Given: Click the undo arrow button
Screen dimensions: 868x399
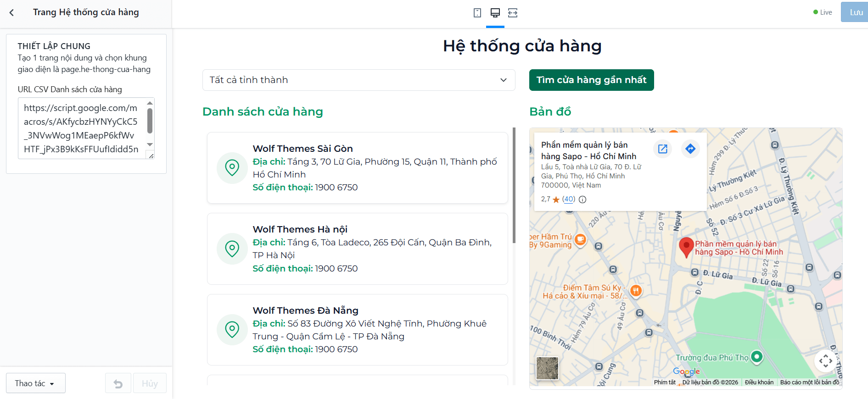Looking at the screenshot, I should 118,383.
